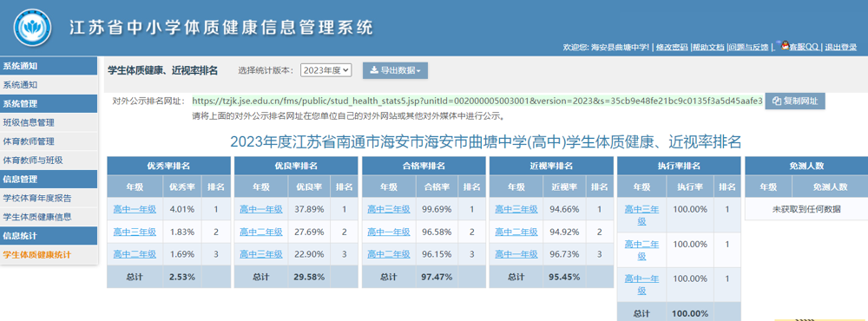The image size is (868, 321).
Task: Select 学生体质健康统计 in sidebar
Action: tap(49, 254)
